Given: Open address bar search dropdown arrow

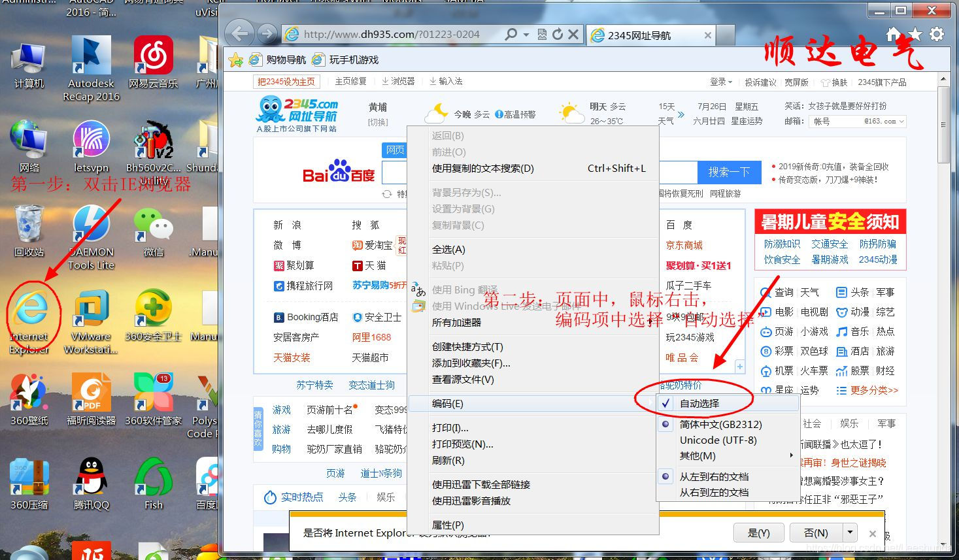Looking at the screenshot, I should 527,35.
